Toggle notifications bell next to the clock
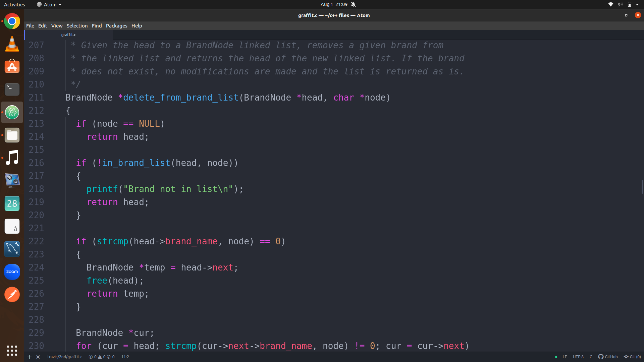 point(353,4)
